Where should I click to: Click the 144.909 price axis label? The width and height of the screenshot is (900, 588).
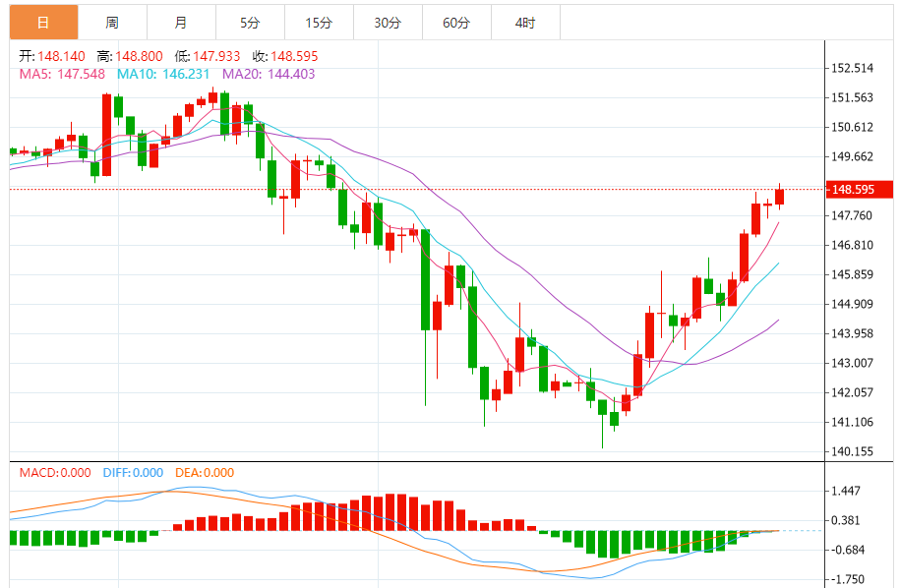853,304
